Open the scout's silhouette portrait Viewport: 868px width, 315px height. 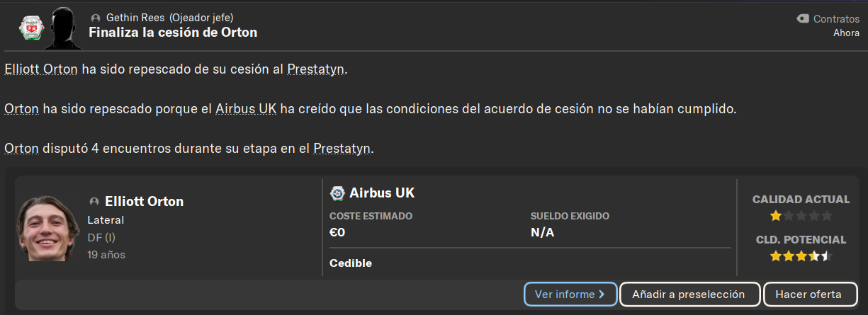[62, 27]
